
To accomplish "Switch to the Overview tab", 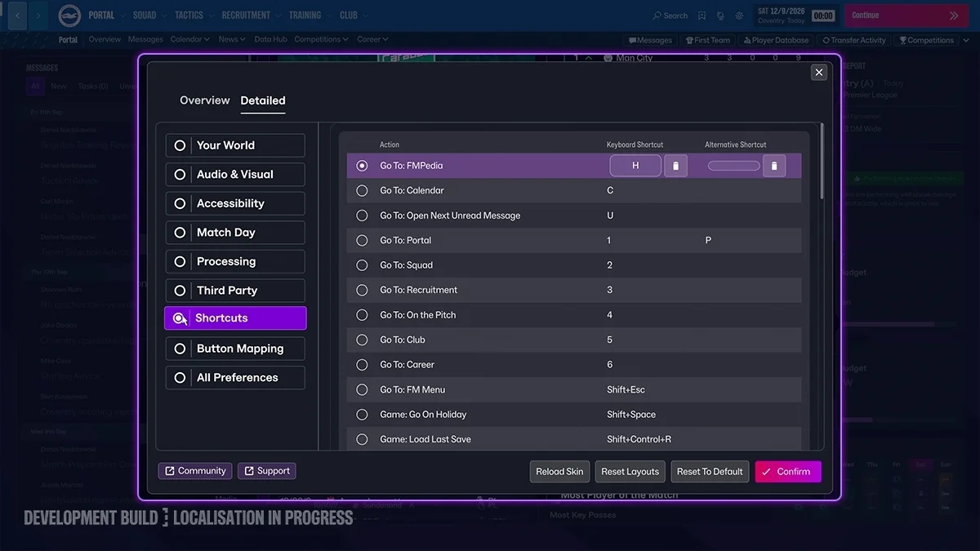I will [205, 100].
